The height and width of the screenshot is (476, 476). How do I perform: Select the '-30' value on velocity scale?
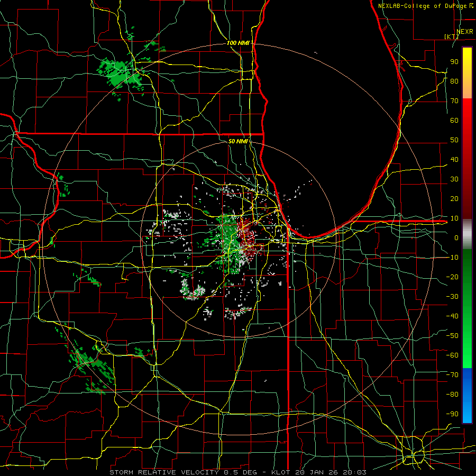tap(452, 297)
